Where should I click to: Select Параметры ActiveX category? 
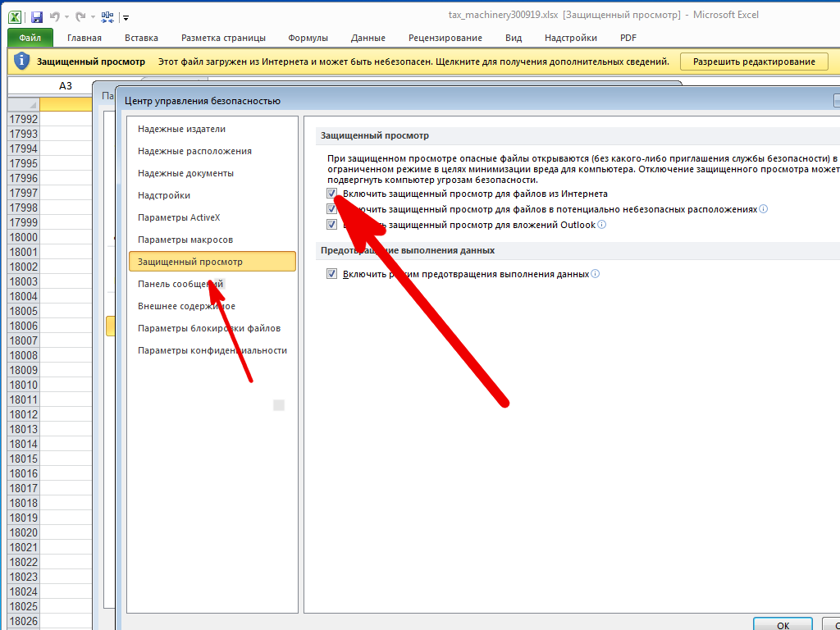212,217
